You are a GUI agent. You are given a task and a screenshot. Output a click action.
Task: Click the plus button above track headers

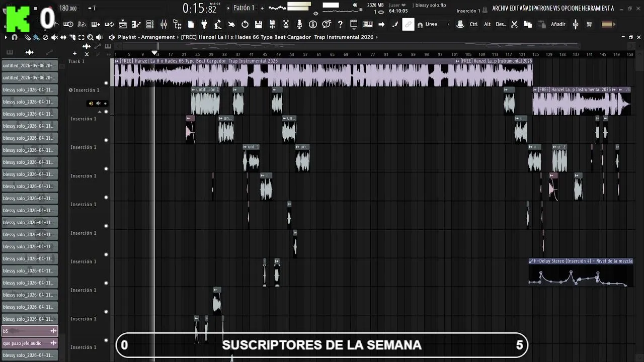point(74,53)
